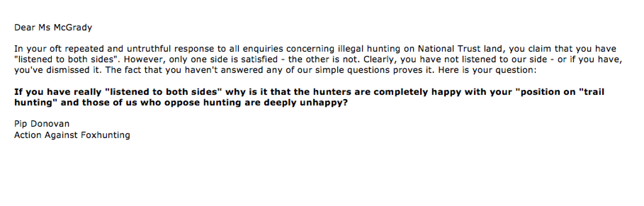Click bold word 'hunting"' starting second bold line
This screenshot has width=644, height=206.
pyautogui.click(x=36, y=103)
